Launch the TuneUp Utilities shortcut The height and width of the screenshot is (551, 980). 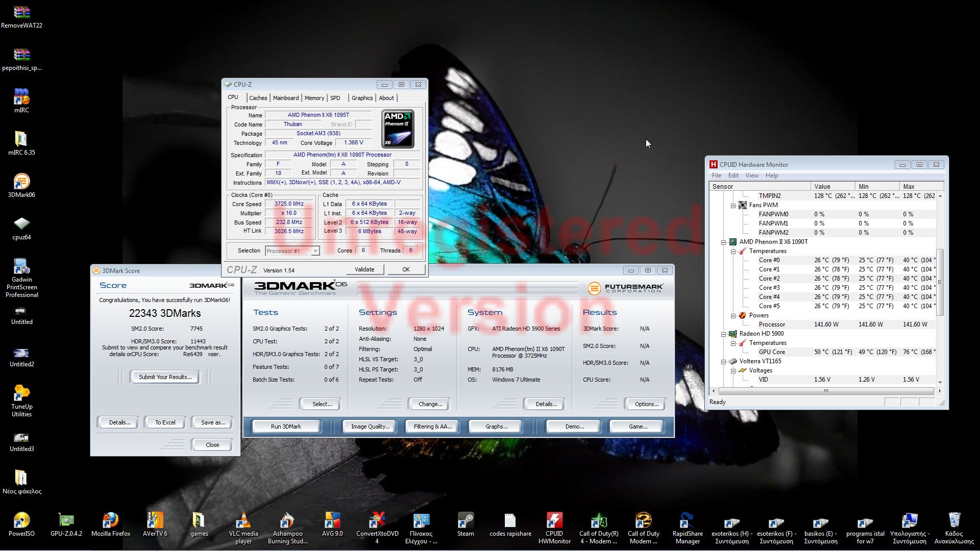coord(21,401)
